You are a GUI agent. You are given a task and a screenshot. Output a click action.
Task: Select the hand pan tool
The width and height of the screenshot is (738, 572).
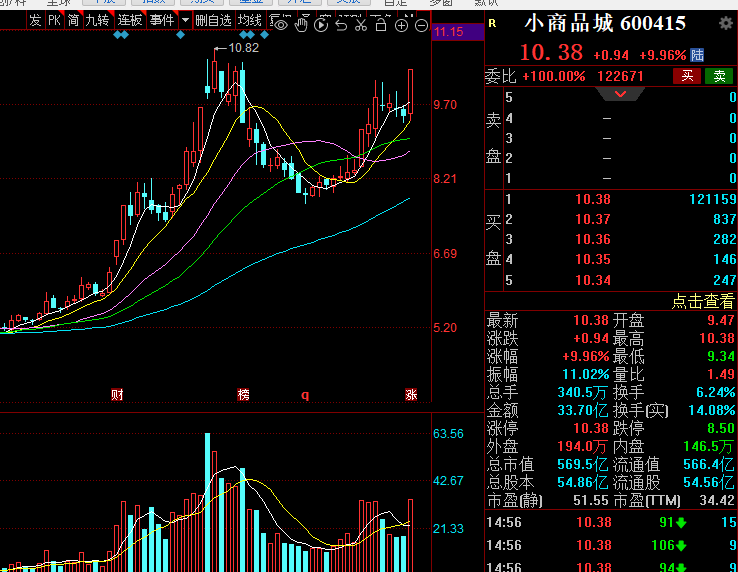point(301,25)
